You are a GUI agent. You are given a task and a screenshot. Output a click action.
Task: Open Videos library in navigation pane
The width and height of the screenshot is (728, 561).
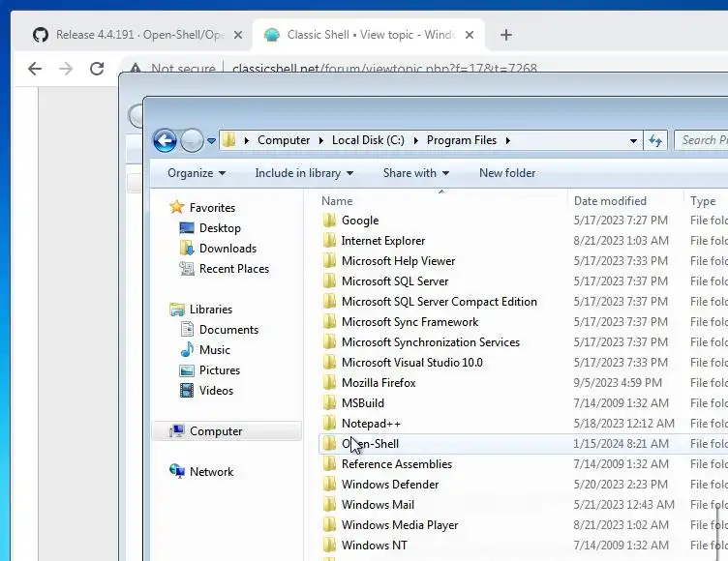click(216, 391)
